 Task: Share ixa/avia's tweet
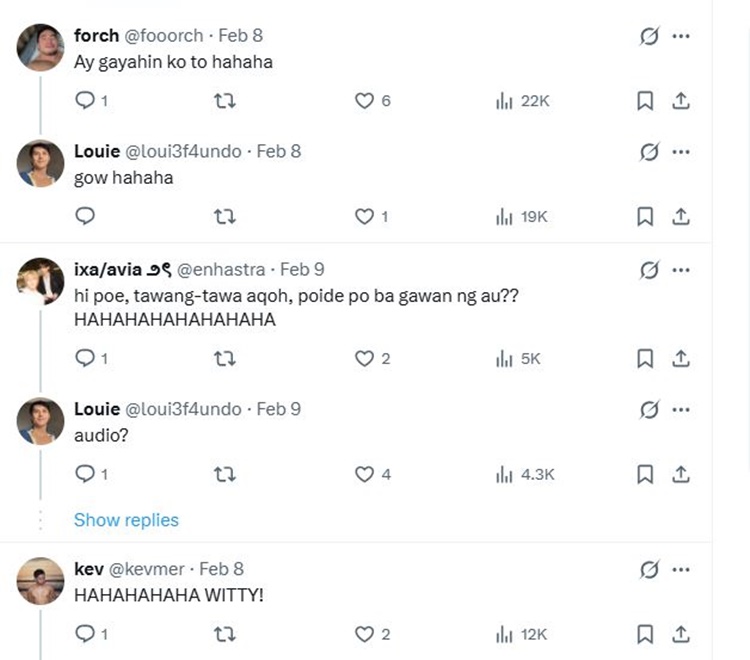pos(680,358)
